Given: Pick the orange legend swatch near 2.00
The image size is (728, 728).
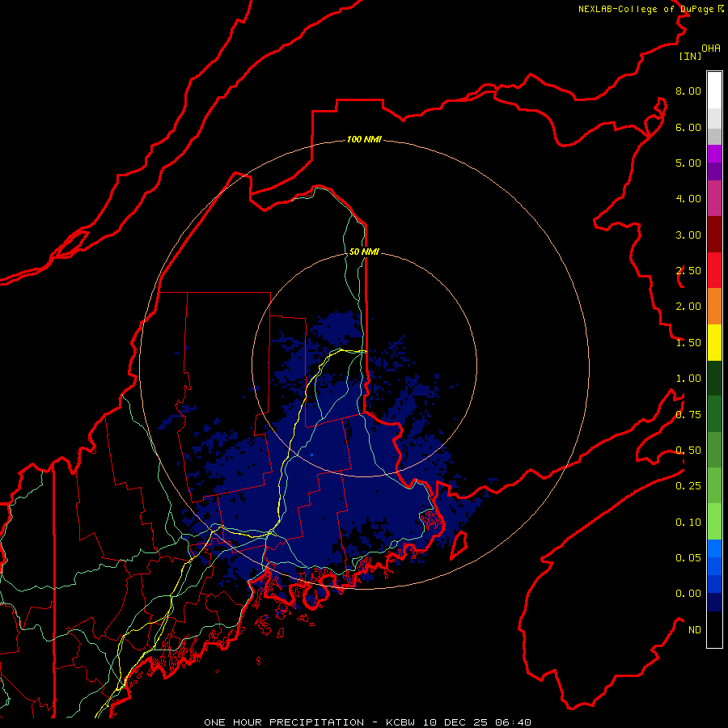Looking at the screenshot, I should point(714,307).
